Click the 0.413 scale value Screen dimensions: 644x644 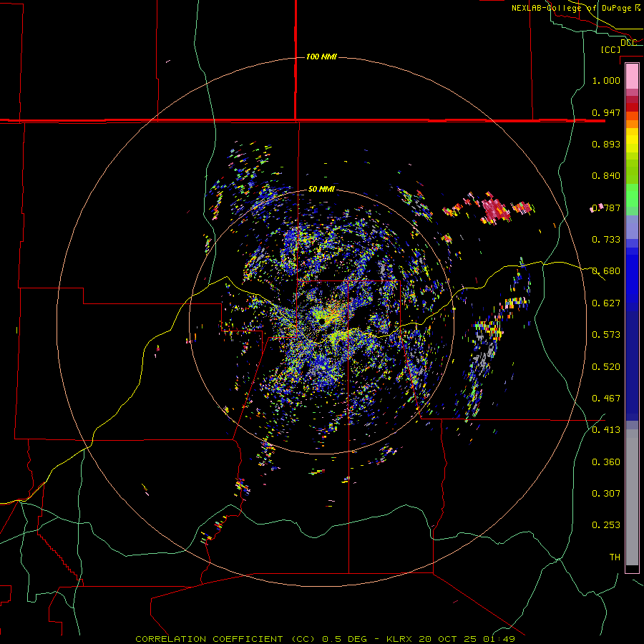pyautogui.click(x=606, y=429)
